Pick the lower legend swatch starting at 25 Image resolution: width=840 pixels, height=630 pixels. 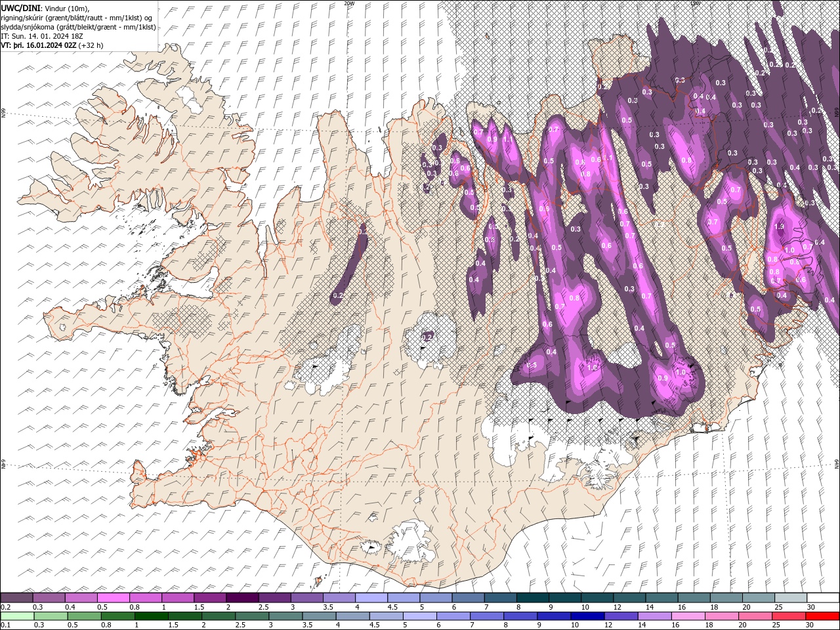[x=788, y=616]
